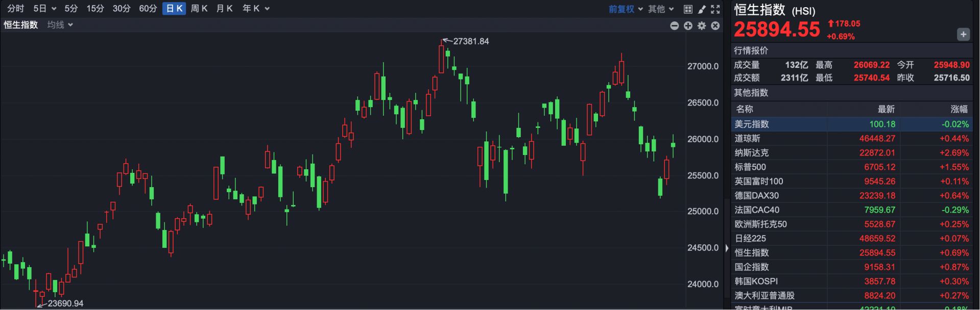This screenshot has height=310, width=980.
Task: Add 恒生指数 to watchlist with plus button
Action: tap(963, 35)
